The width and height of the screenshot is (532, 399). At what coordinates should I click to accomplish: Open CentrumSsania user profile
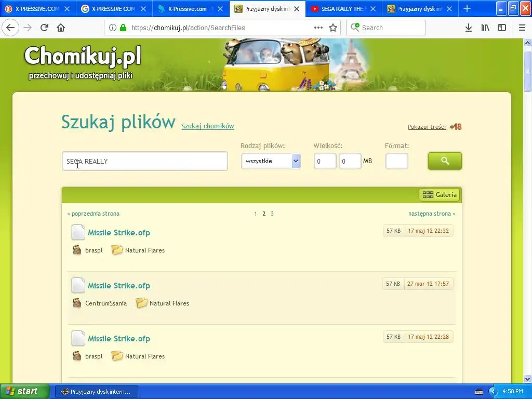click(x=106, y=303)
